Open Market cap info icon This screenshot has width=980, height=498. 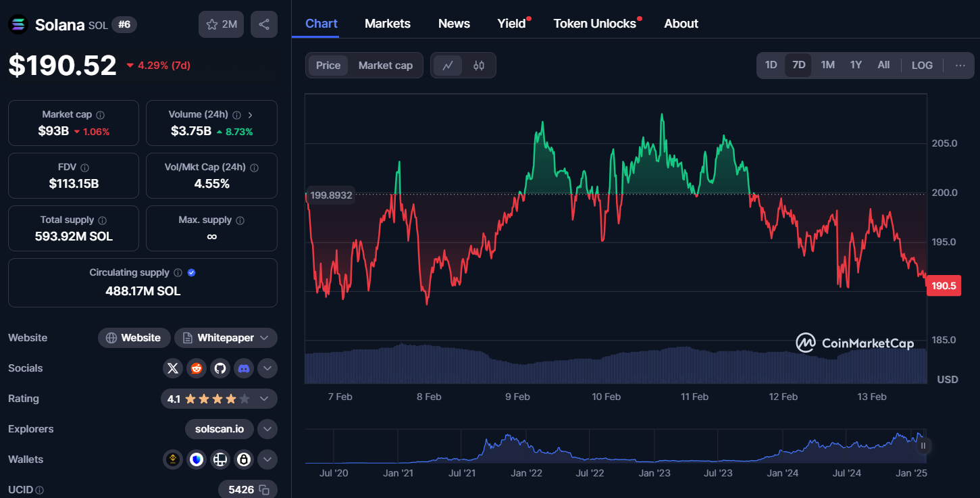click(x=100, y=115)
